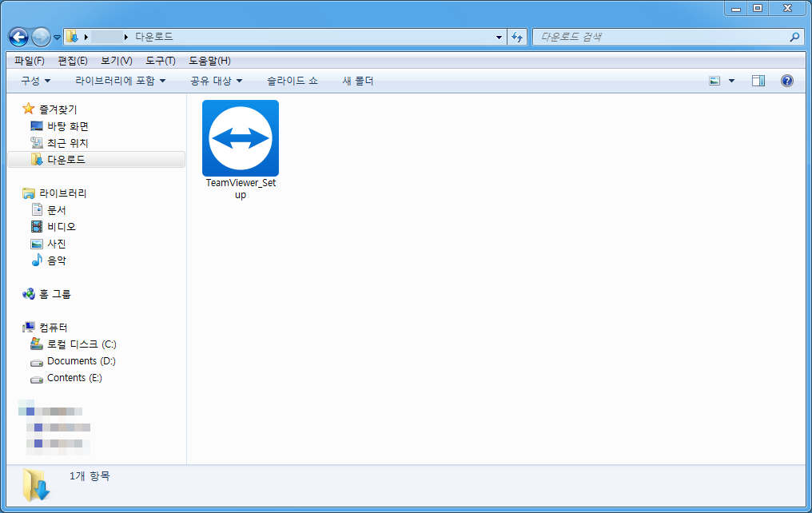Open Contents (E:) drive
Viewport: 812px width, 513px height.
coord(74,378)
